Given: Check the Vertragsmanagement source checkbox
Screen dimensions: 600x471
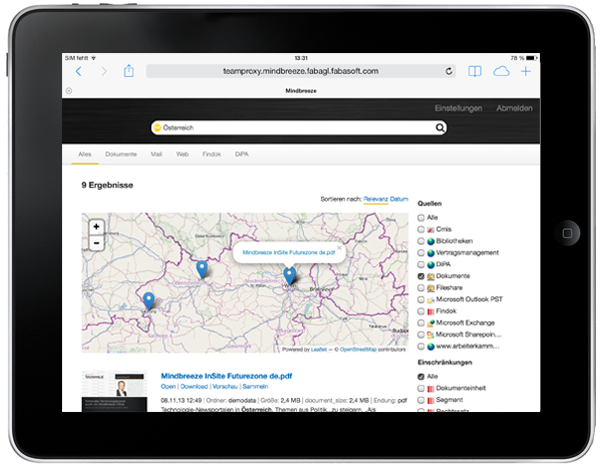Looking at the screenshot, I should [421, 253].
